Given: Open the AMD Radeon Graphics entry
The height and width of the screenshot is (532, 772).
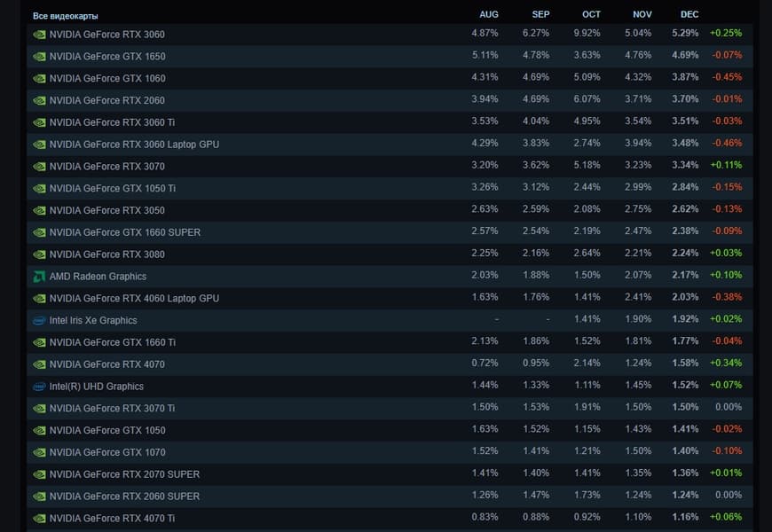Looking at the screenshot, I should point(98,277).
